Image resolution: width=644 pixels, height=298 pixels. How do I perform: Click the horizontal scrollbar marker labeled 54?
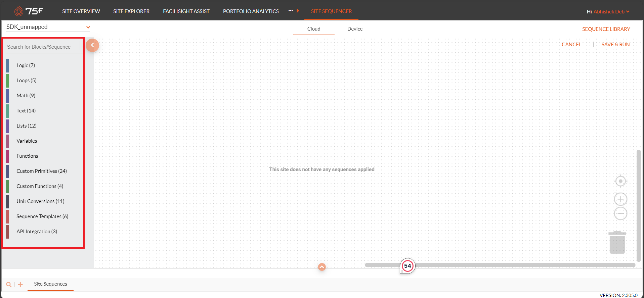[x=407, y=266]
